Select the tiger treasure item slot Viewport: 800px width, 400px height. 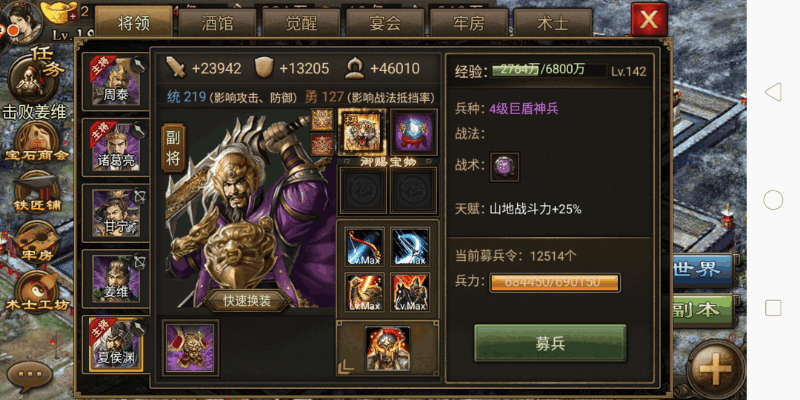coord(363,132)
